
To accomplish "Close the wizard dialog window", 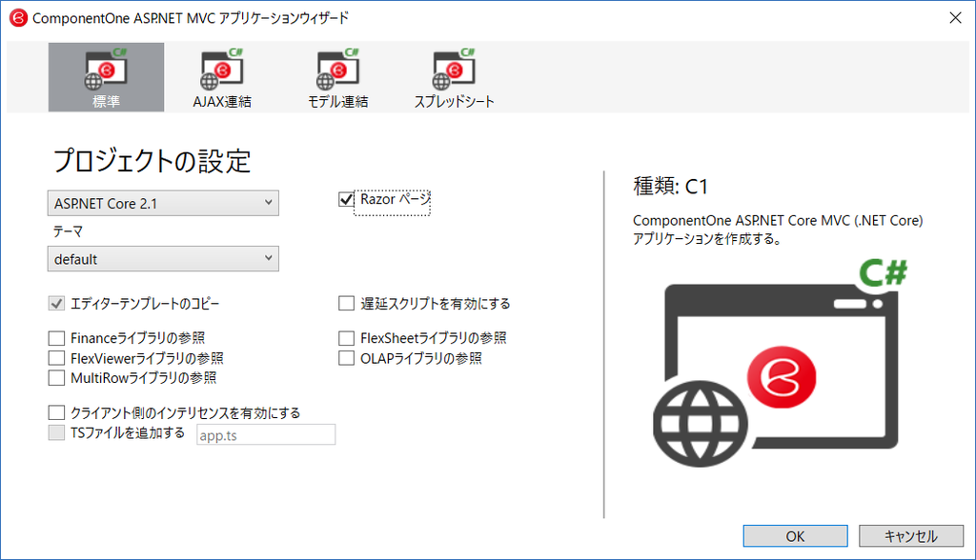I will 955,18.
